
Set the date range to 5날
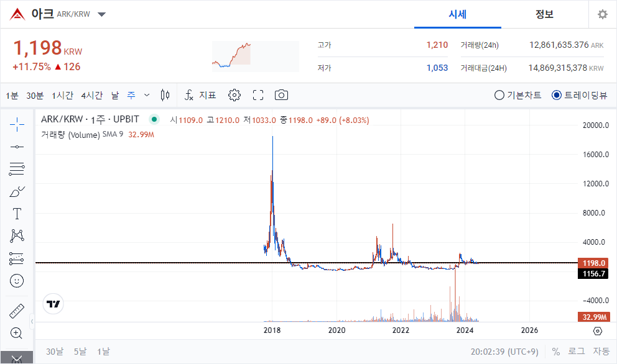[80, 351]
